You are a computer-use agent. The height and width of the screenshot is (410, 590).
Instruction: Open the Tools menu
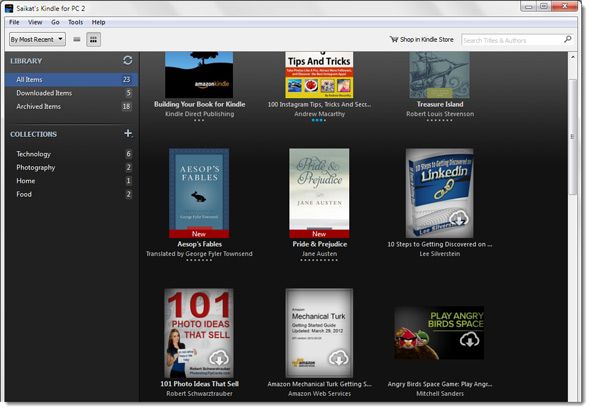point(75,22)
